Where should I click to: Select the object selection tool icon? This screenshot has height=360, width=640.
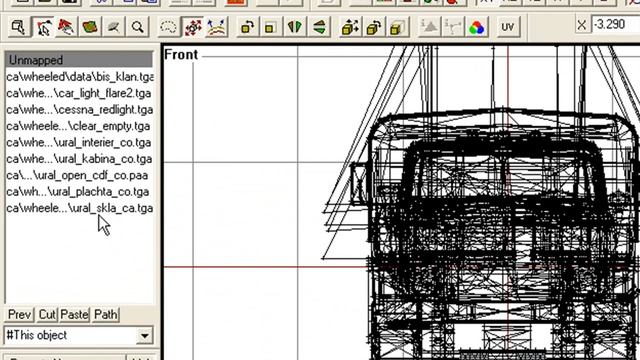(x=19, y=27)
